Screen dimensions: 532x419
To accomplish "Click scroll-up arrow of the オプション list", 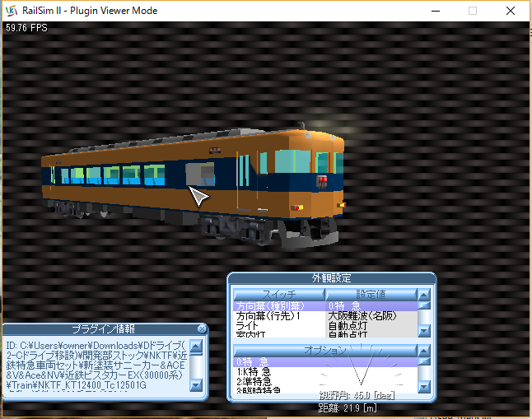I will click(x=424, y=351).
